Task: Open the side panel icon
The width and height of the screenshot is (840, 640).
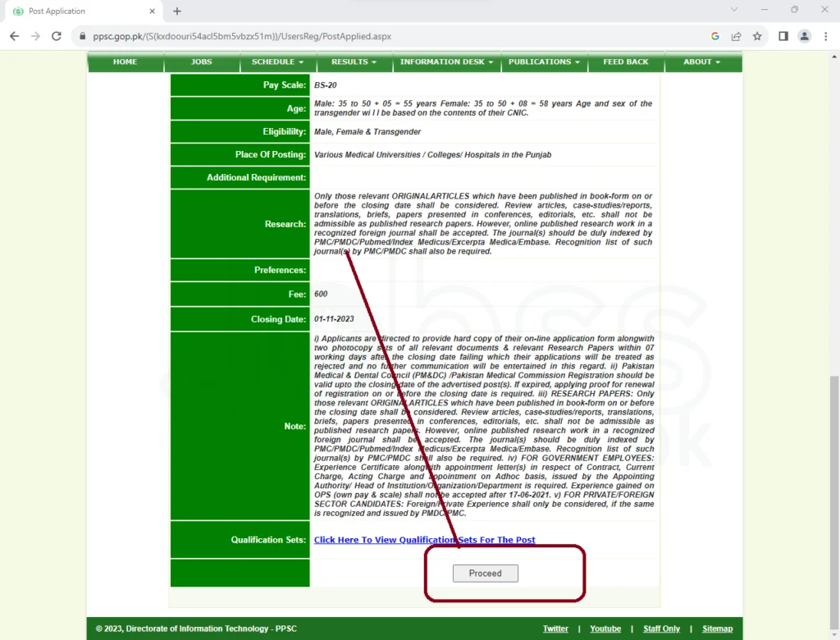Action: 783,36
